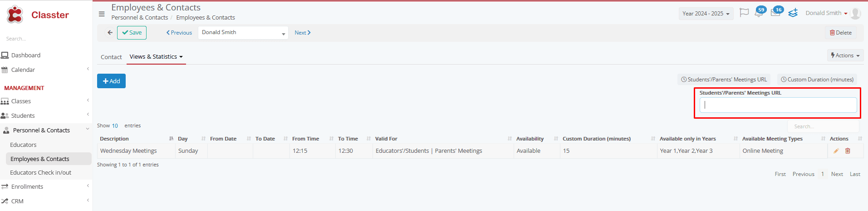The width and height of the screenshot is (868, 211).
Task: Click the Students'/Parents' Meetings URL input
Action: (x=778, y=105)
